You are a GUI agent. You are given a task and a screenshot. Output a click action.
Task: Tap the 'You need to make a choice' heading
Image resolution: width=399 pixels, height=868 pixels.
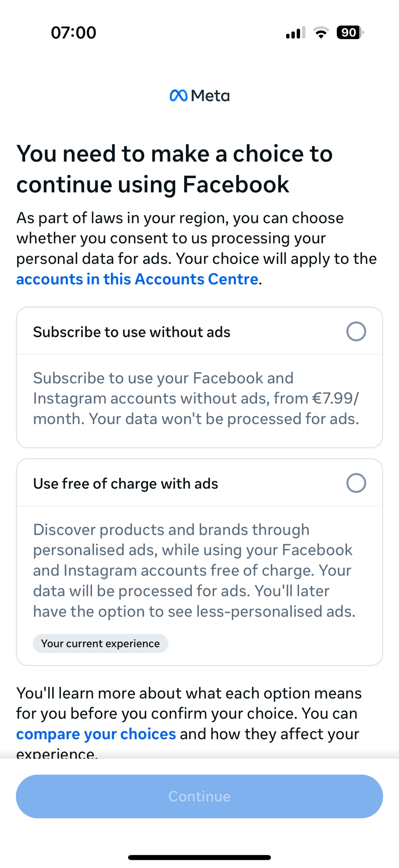point(174,169)
